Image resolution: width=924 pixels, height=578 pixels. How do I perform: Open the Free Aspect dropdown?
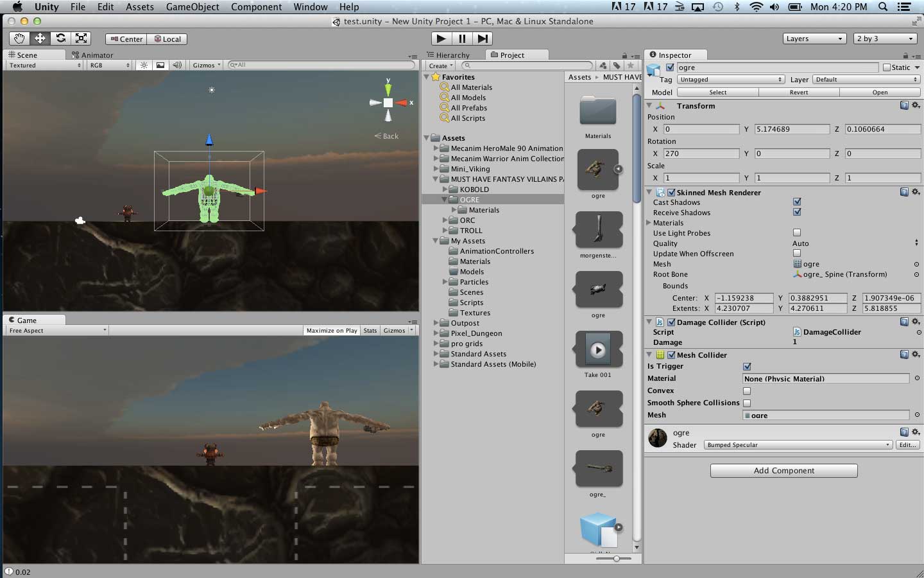(57, 330)
